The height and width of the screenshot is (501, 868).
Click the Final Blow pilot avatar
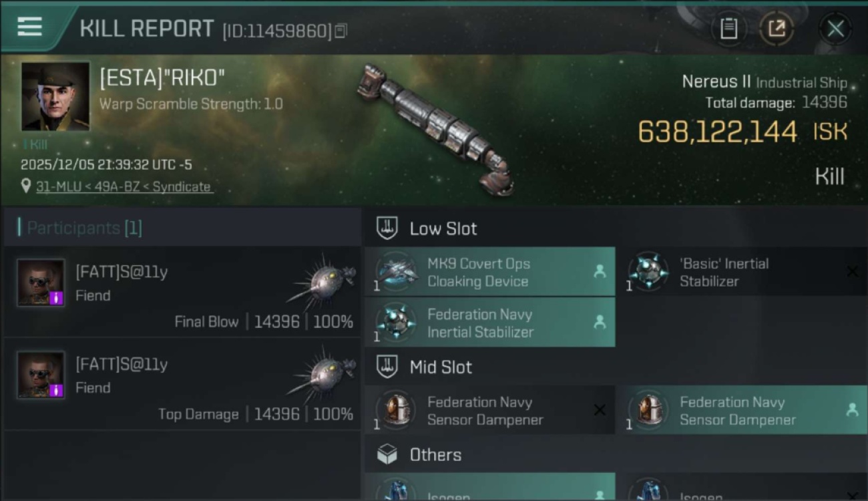pos(41,283)
